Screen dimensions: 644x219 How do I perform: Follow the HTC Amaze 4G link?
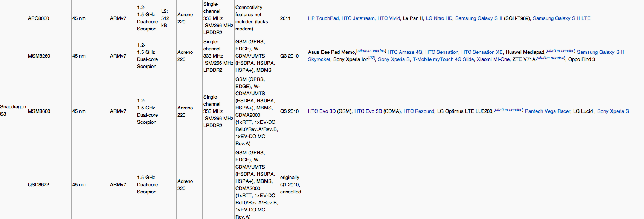point(405,52)
